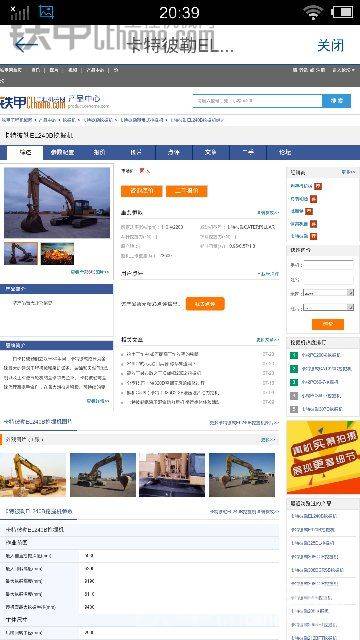Click the green number 2 rank badge
This screenshot has height=640, width=360.
pyautogui.click(x=294, y=369)
